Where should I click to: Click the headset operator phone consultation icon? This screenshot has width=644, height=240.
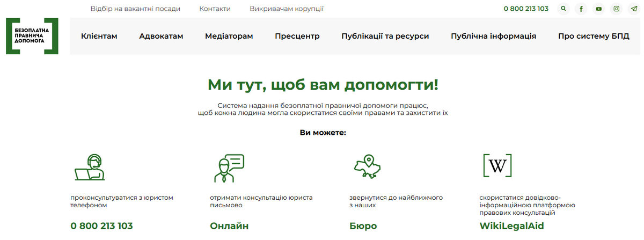(89, 168)
